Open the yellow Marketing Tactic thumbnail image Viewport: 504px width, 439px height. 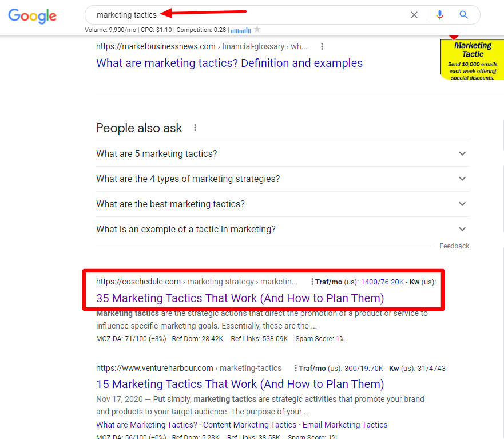tap(472, 59)
